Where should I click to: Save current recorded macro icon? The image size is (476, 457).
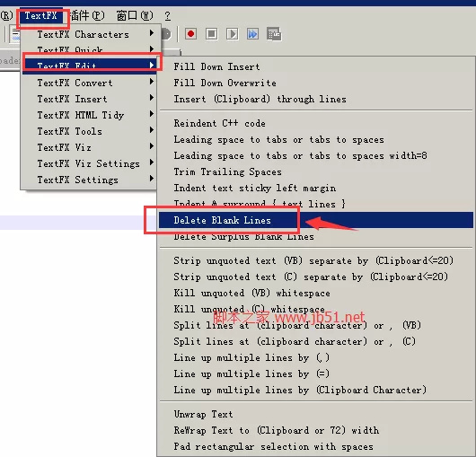(x=274, y=34)
